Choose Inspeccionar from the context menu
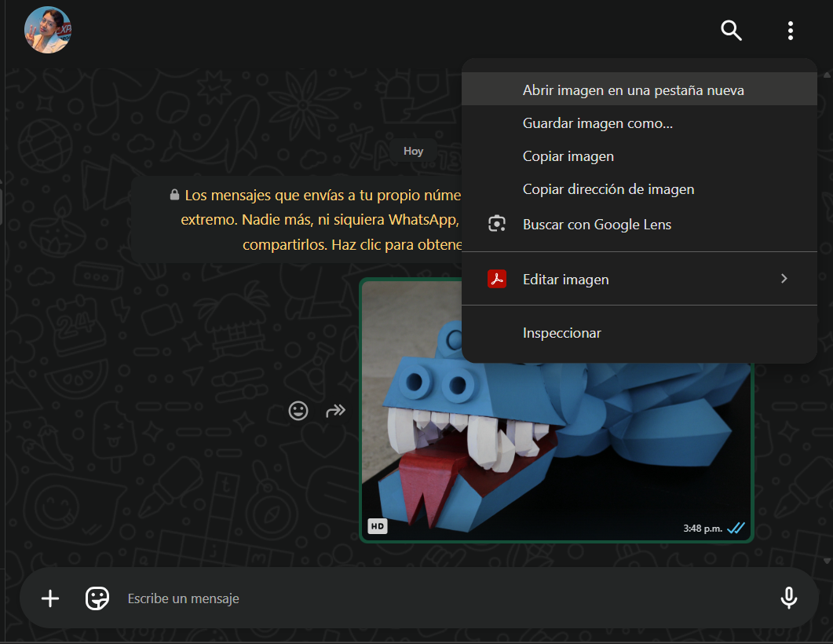The image size is (833, 644). (562, 333)
